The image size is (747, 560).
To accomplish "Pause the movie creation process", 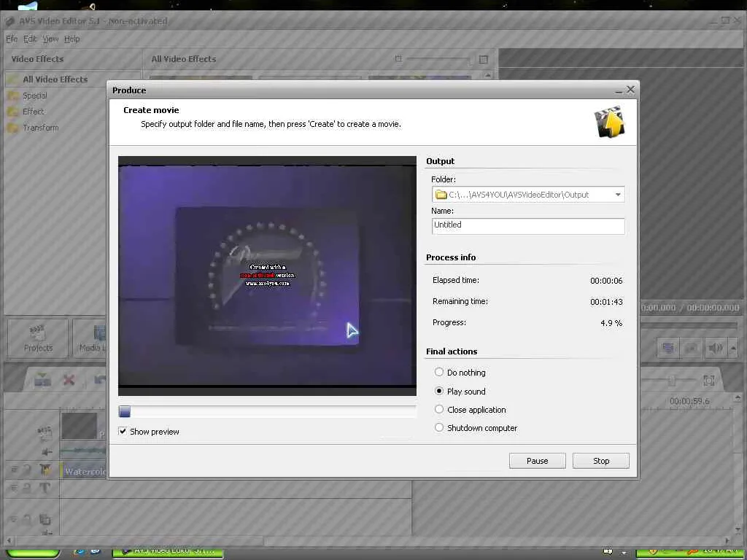I will point(537,461).
